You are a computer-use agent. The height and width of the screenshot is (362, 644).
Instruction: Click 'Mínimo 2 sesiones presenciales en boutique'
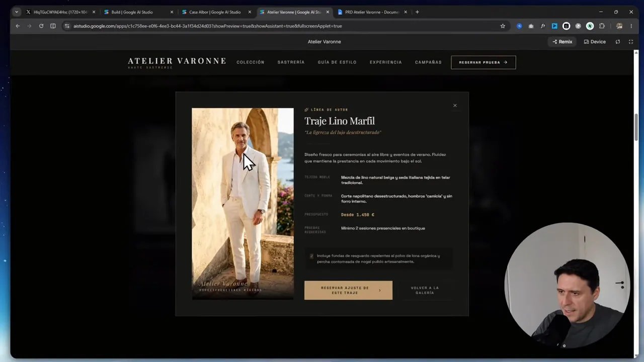point(383,228)
